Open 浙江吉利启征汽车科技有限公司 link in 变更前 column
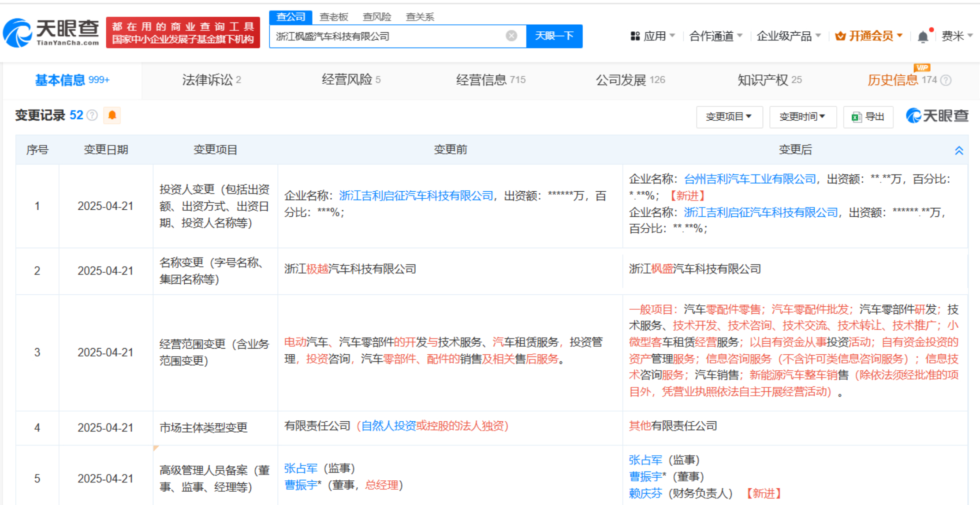The width and height of the screenshot is (980, 505). point(416,196)
